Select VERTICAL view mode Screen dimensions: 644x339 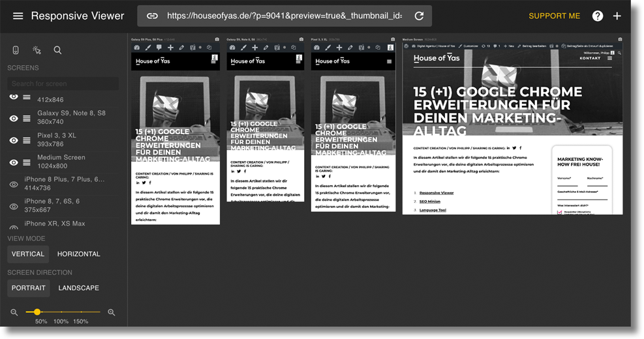[28, 254]
